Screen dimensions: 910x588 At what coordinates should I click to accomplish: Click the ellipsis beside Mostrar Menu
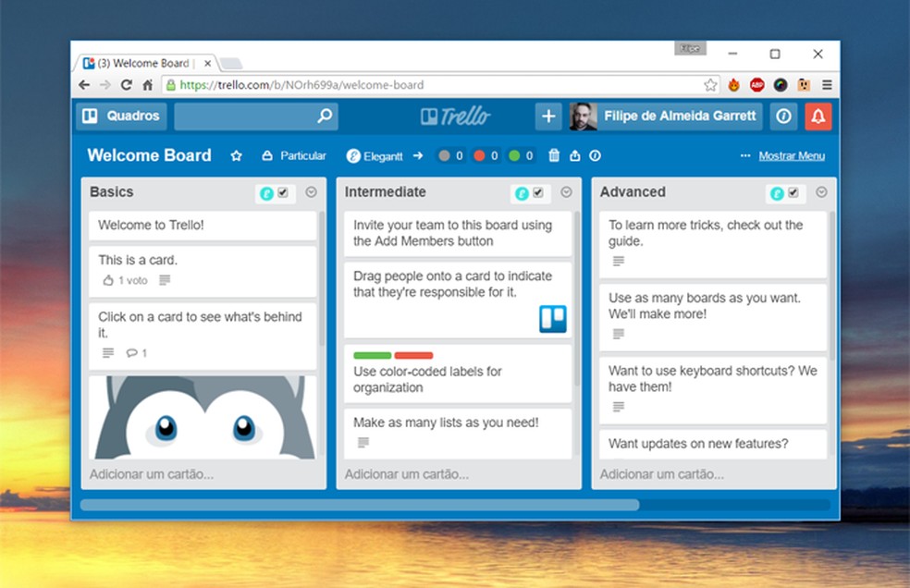745,155
